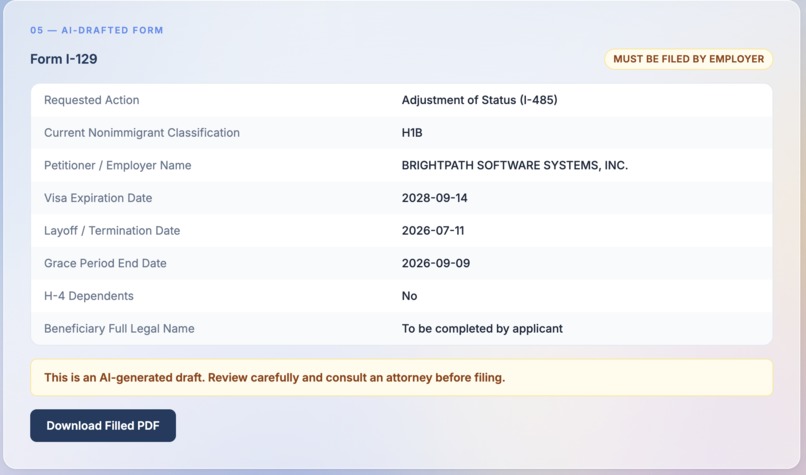This screenshot has height=475, width=806.
Task: Click the H1B classification value
Action: (412, 133)
